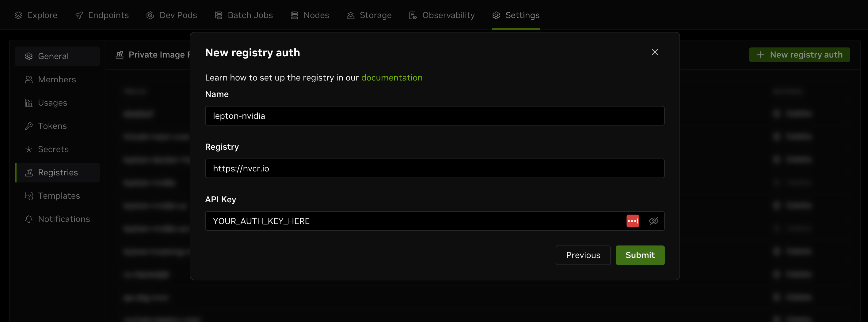Click the Settings gear icon in top bar
The height and width of the screenshot is (322, 868).
[496, 16]
